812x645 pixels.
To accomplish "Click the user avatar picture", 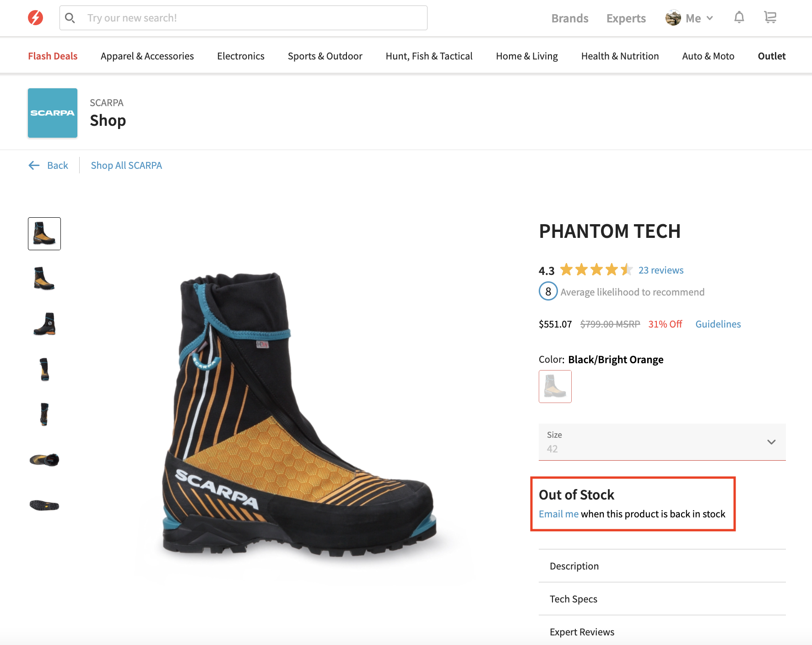I will 673,18.
